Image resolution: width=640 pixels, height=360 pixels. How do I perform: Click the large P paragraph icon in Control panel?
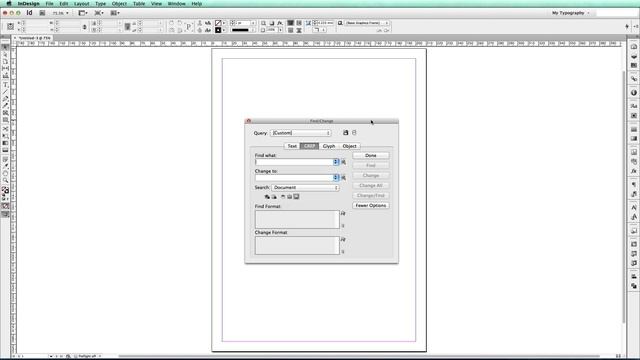189,27
